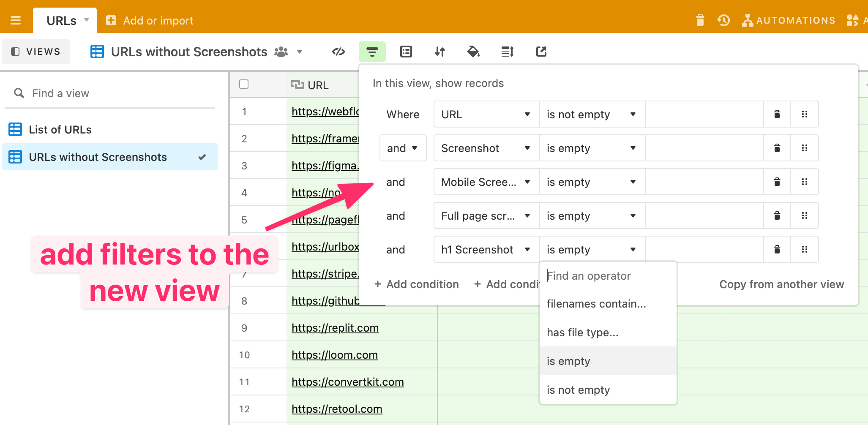Open the base trash icon
Screen dimensions: 868x425
[700, 20]
